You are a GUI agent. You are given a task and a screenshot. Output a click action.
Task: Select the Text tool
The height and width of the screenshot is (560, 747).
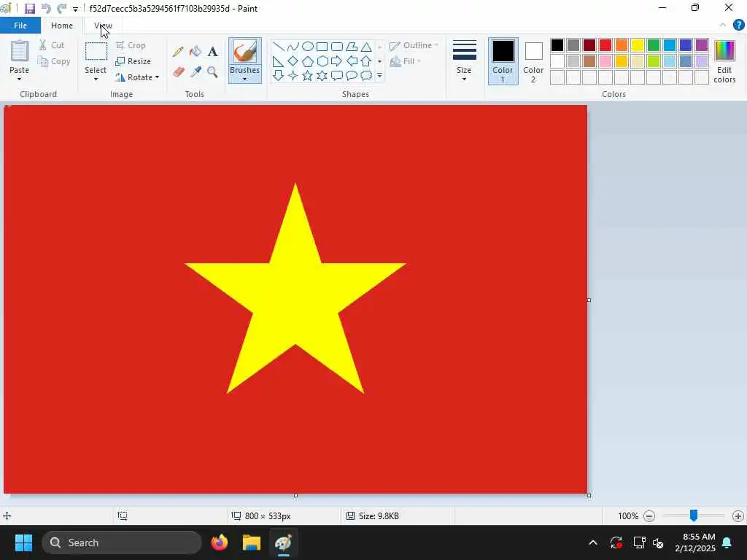coord(212,52)
